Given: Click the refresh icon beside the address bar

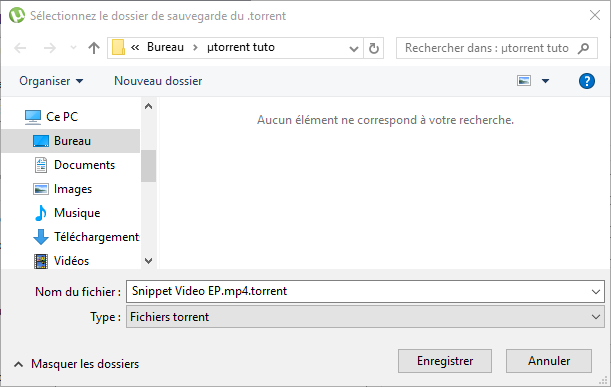Looking at the screenshot, I should tap(374, 48).
